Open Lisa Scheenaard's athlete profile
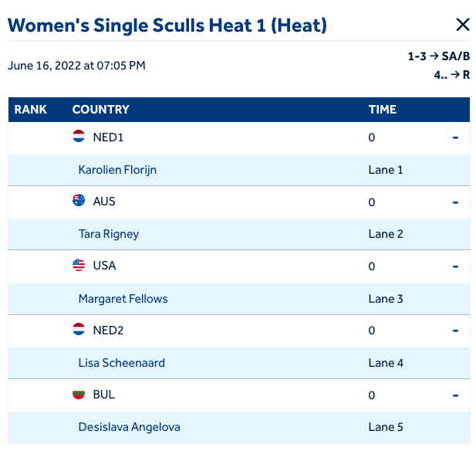The width and height of the screenshot is (476, 451). [x=121, y=362]
